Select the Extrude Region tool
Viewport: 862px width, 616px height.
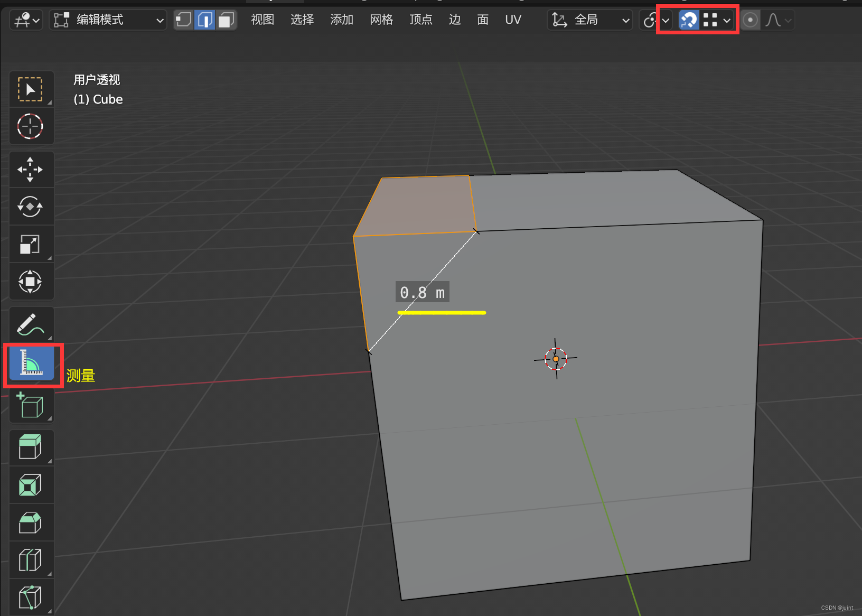tap(31, 447)
